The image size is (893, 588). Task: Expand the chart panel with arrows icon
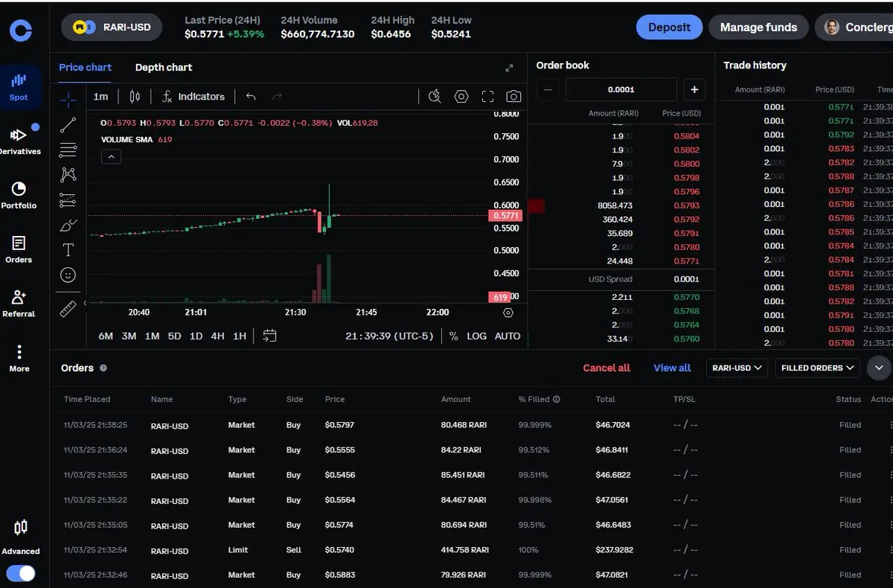coord(509,68)
